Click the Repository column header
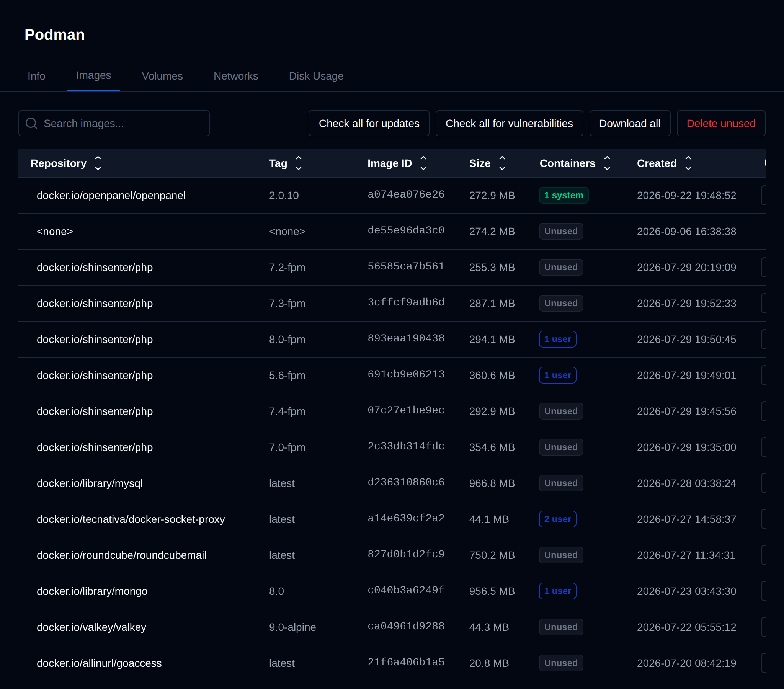The height and width of the screenshot is (689, 784). pyautogui.click(x=59, y=163)
